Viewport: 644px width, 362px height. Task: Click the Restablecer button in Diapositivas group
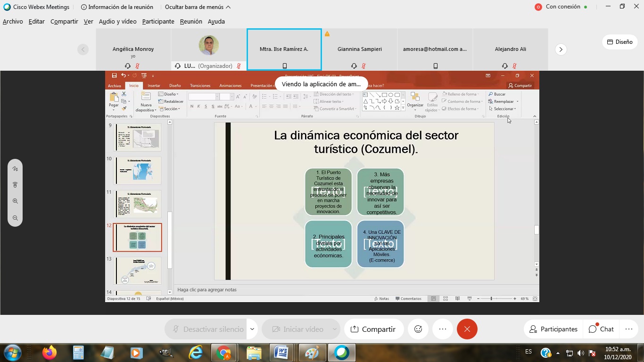click(x=171, y=101)
